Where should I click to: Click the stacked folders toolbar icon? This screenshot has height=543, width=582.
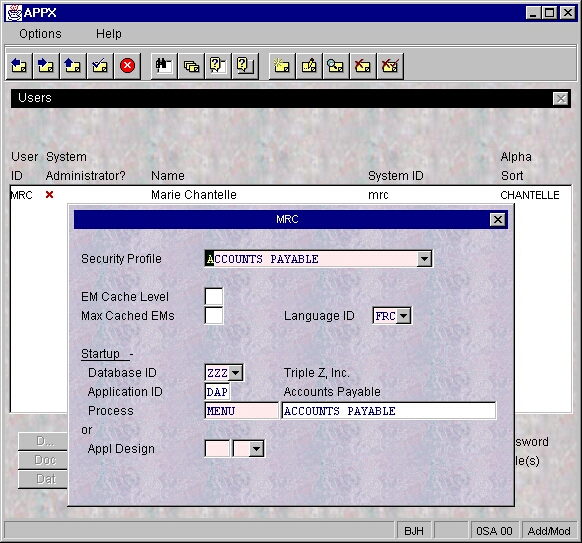coord(191,66)
